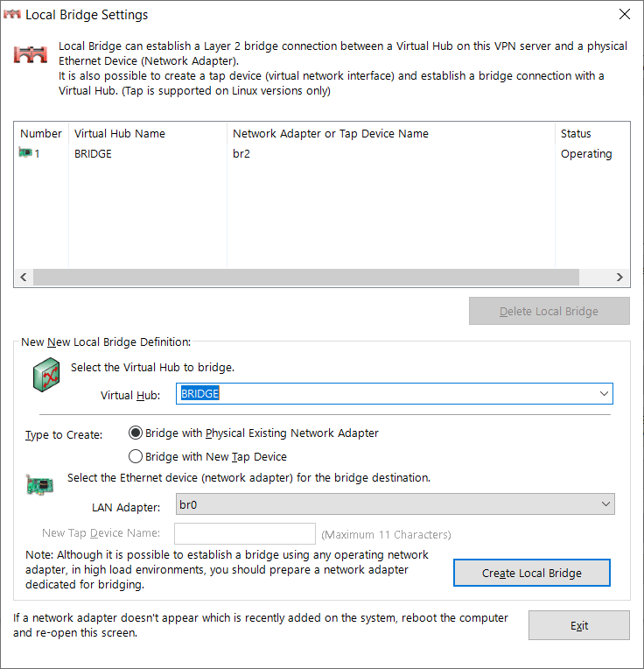Click the Status column header
This screenshot has height=669, width=644.
coord(592,134)
